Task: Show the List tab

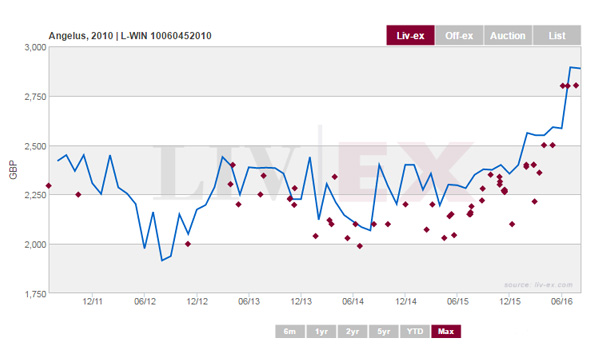Action: [556, 36]
